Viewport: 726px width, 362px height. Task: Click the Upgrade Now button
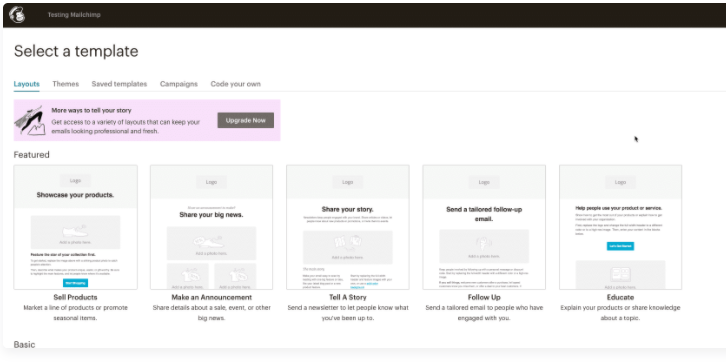click(245, 120)
